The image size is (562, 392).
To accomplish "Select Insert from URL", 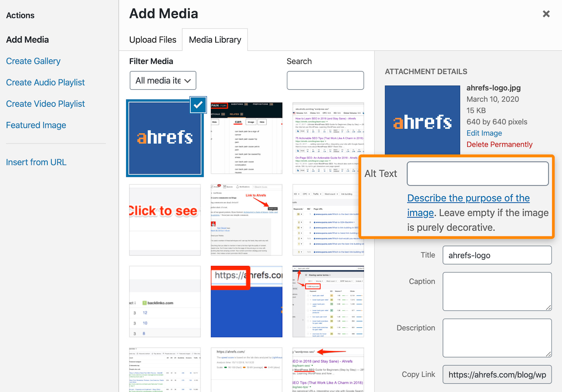I will [36, 162].
